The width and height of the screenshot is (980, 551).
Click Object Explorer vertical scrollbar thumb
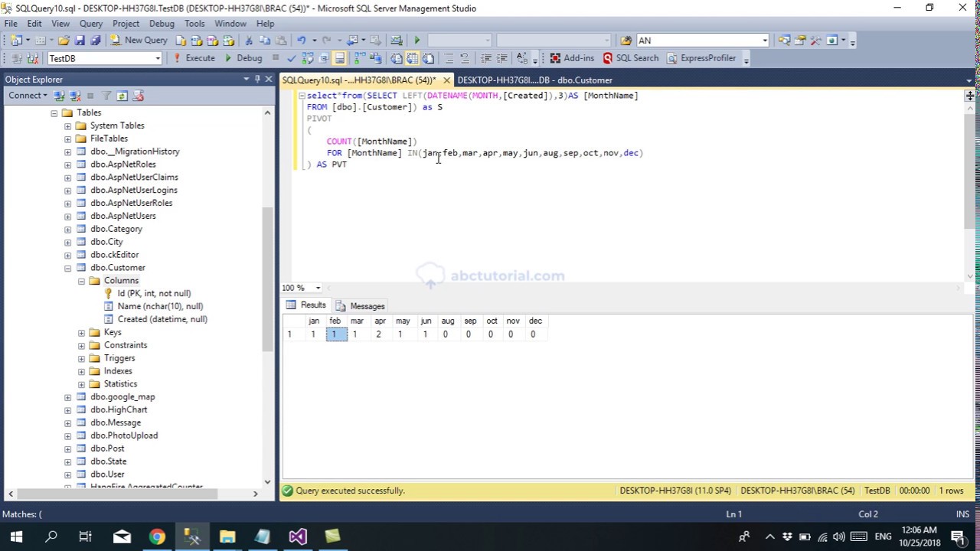tap(267, 279)
